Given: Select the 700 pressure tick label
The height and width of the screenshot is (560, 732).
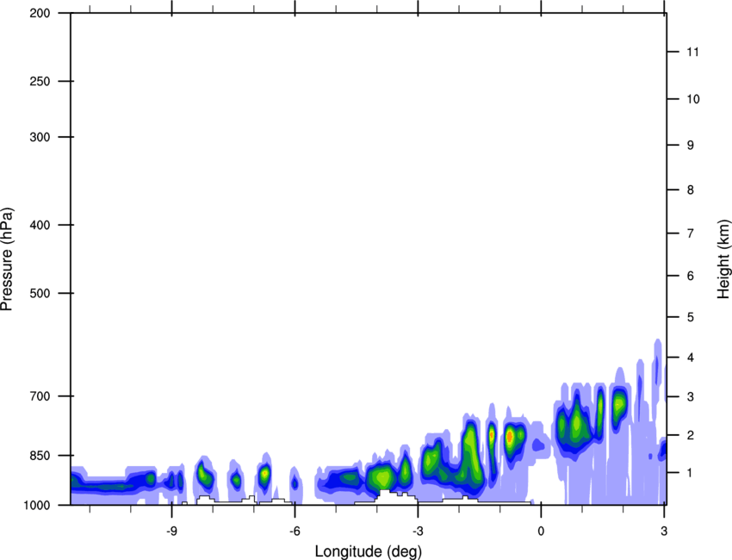Looking at the screenshot, I should 40,396.
